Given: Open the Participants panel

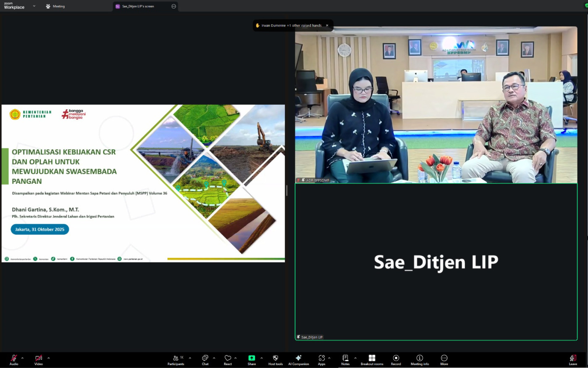Looking at the screenshot, I should click(x=176, y=359).
